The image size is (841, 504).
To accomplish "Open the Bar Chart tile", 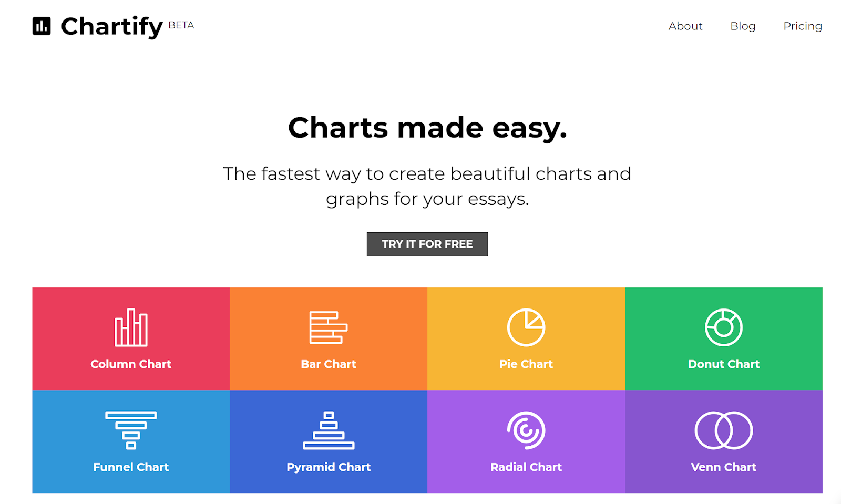I will 328,338.
